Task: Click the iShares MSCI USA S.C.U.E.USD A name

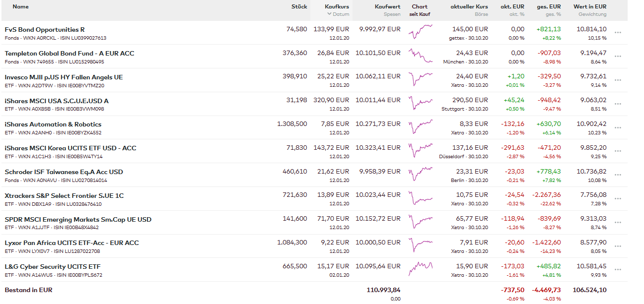Action: click(57, 101)
